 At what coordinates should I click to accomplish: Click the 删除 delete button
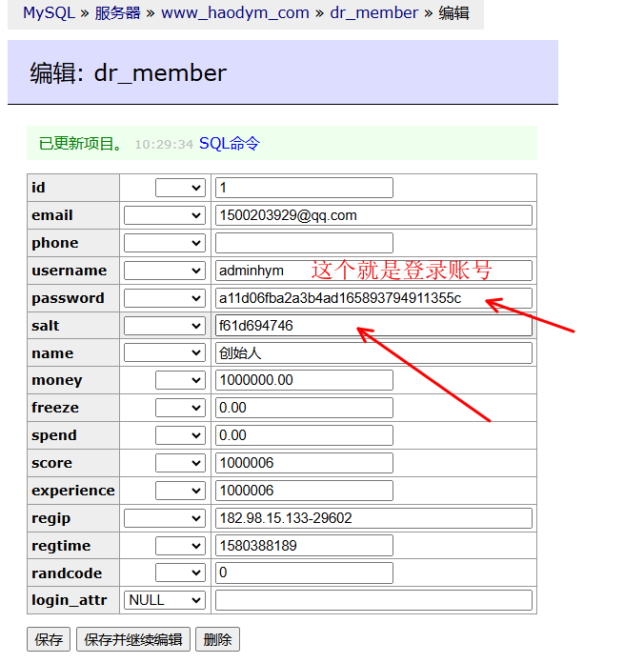(217, 639)
